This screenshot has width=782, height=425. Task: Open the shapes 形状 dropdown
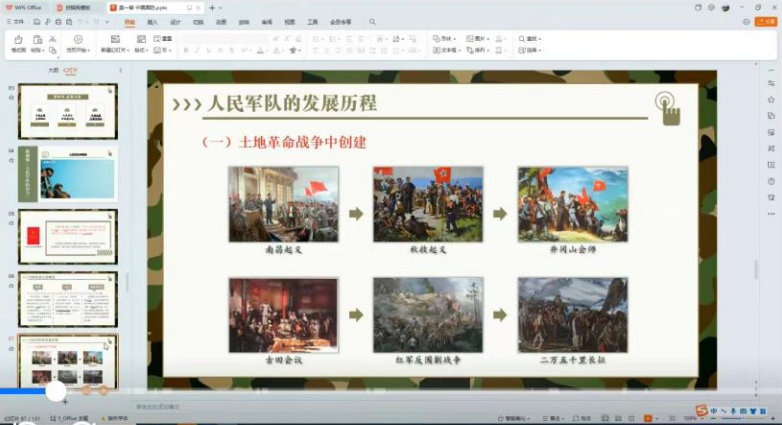[444, 38]
